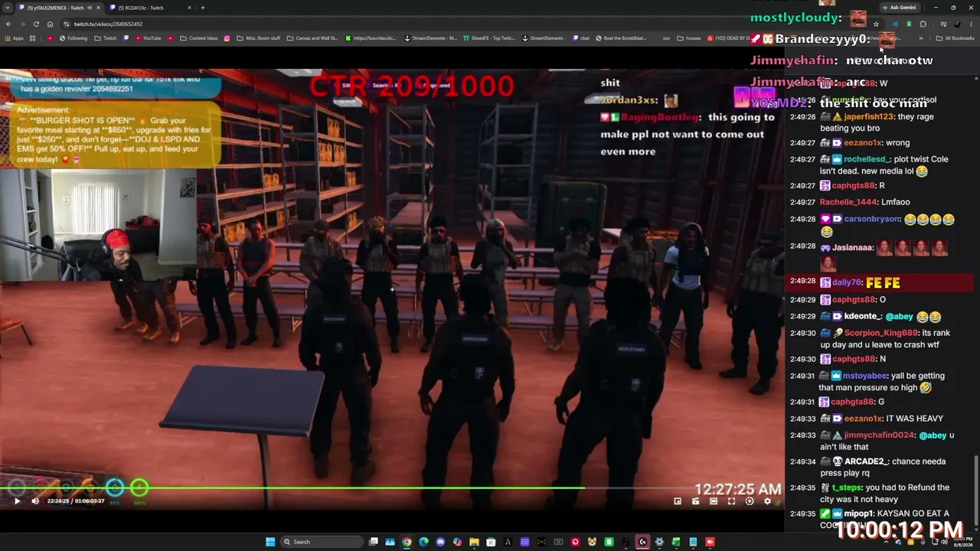
Task: Open the All Bookmarks folder
Action: pyautogui.click(x=955, y=38)
